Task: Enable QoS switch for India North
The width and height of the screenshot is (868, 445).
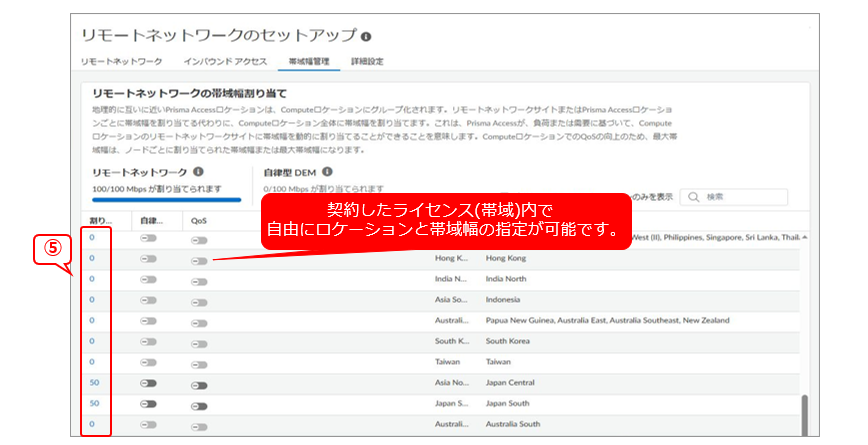Action: point(199,282)
